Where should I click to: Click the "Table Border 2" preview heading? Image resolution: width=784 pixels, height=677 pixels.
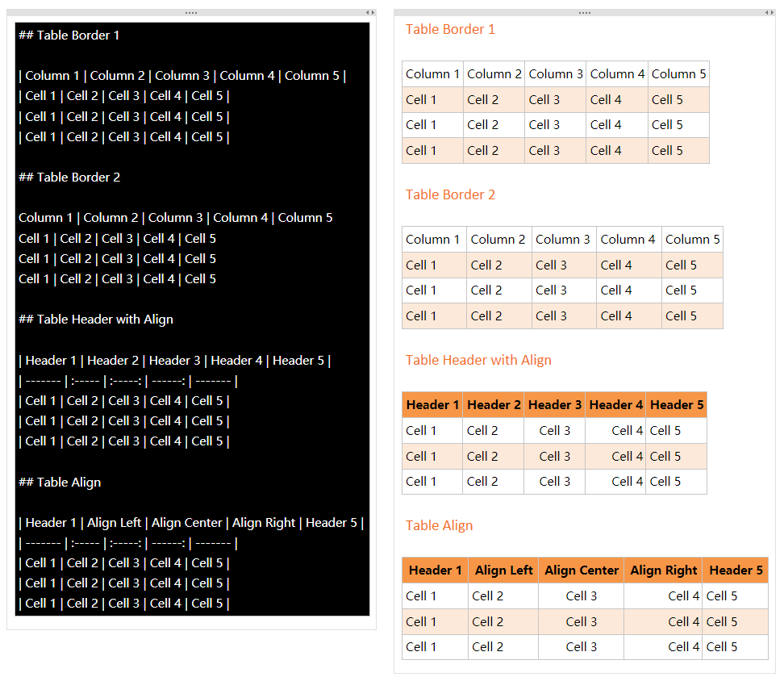(450, 194)
